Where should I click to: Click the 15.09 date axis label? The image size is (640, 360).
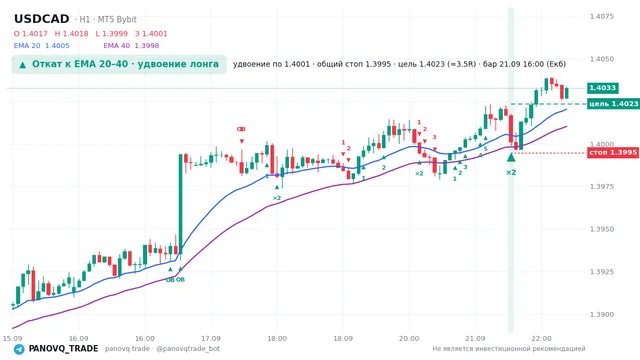(12, 338)
